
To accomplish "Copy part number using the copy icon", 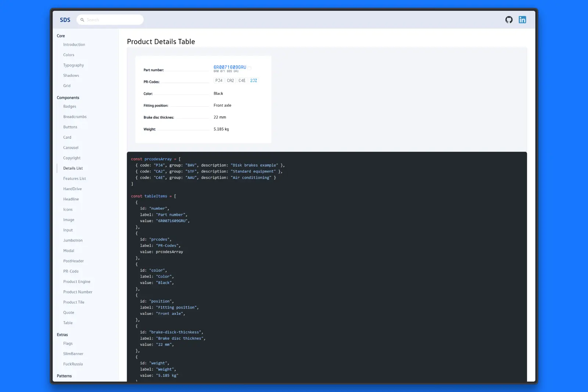I will (x=249, y=68).
